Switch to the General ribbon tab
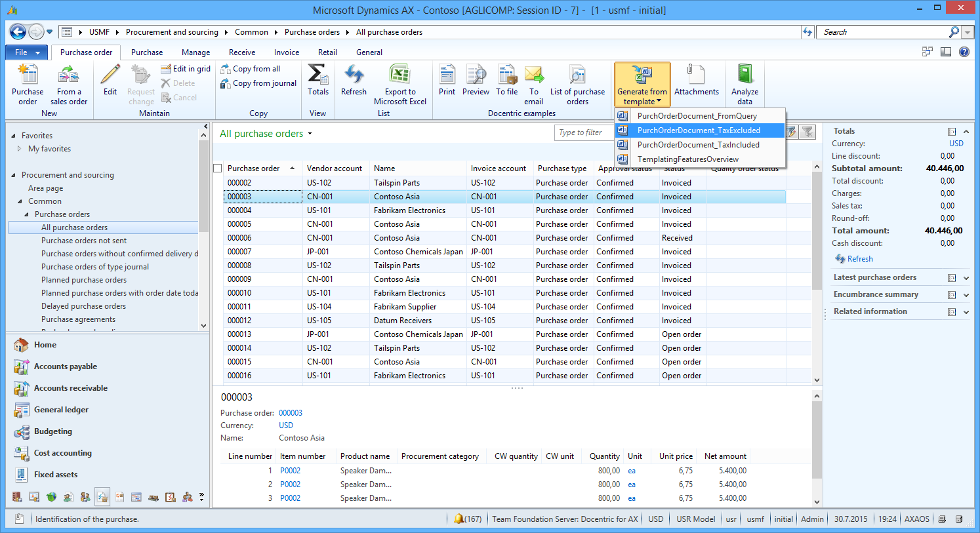 coord(369,52)
